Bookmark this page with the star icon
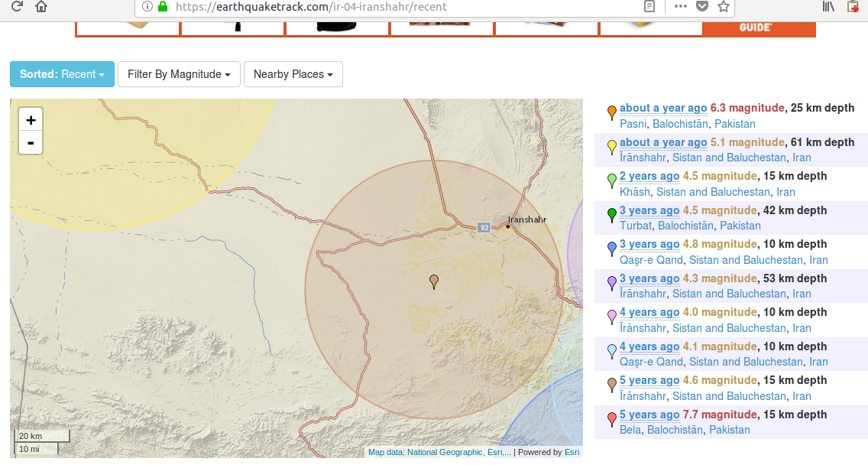The height and width of the screenshot is (465, 868). coord(724,7)
